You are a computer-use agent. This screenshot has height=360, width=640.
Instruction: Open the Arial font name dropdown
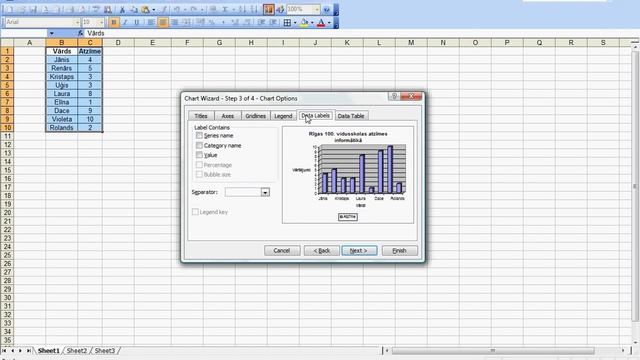click(77, 22)
